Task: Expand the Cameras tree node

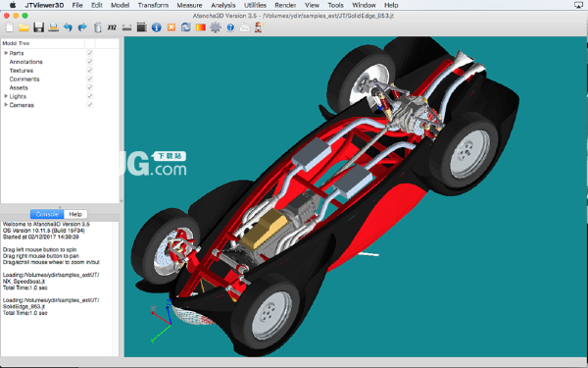Action: 6,105
